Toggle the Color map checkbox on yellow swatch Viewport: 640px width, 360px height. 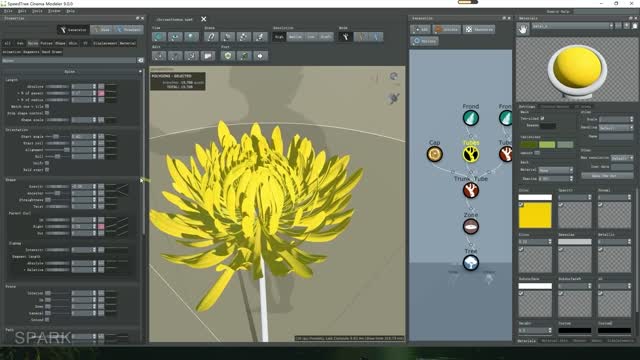click(x=521, y=205)
